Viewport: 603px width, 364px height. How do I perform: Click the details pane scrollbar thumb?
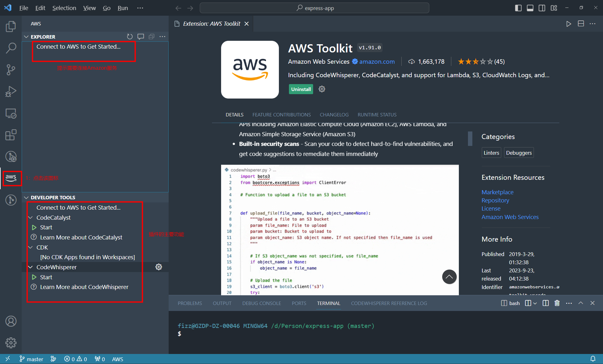470,138
